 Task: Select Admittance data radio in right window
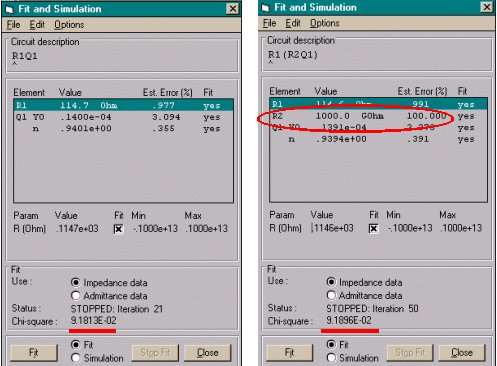coord(331,295)
